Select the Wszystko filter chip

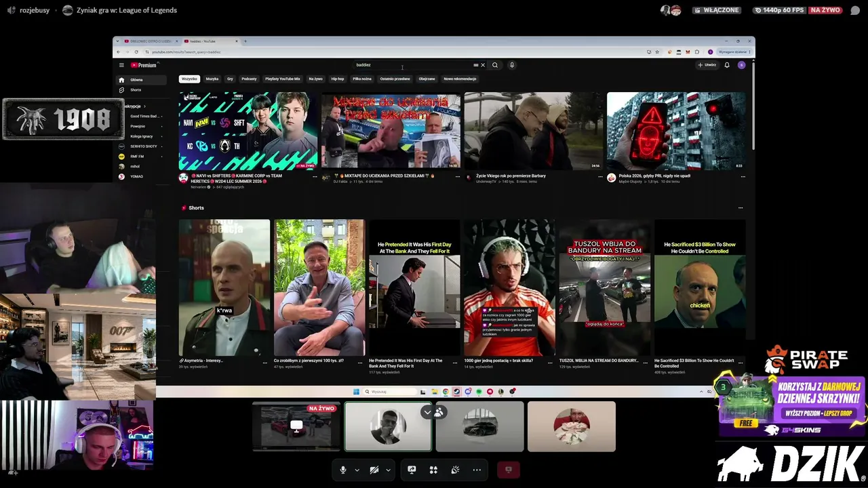(189, 79)
